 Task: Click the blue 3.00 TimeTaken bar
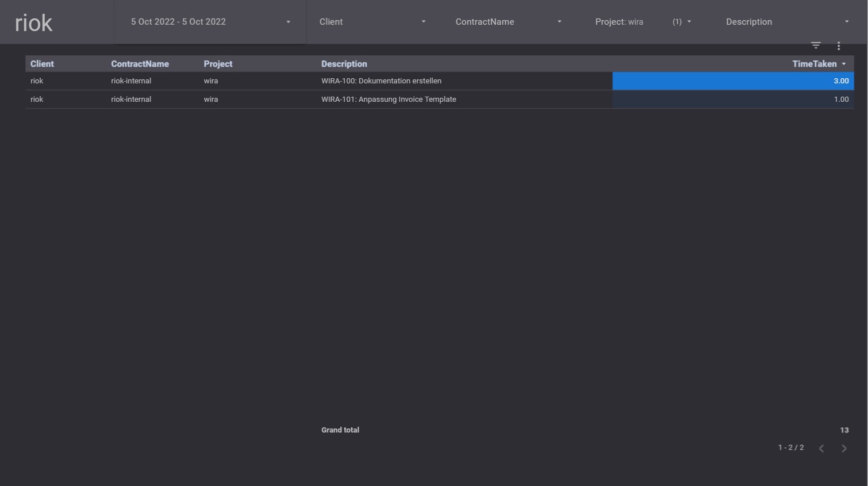(x=732, y=81)
